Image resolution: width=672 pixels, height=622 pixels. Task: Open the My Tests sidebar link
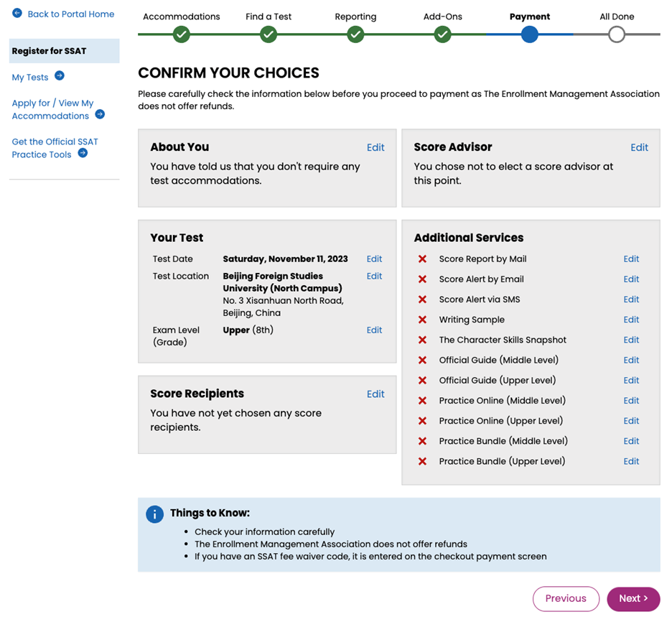point(30,78)
